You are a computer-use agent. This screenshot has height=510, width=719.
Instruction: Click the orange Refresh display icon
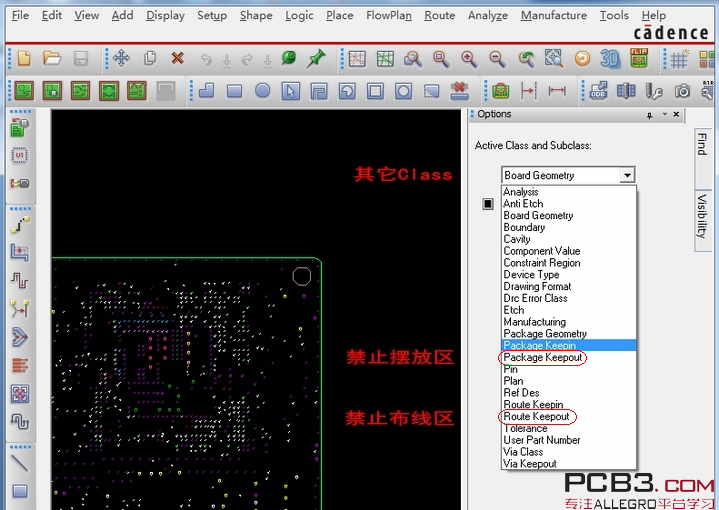[x=582, y=59]
